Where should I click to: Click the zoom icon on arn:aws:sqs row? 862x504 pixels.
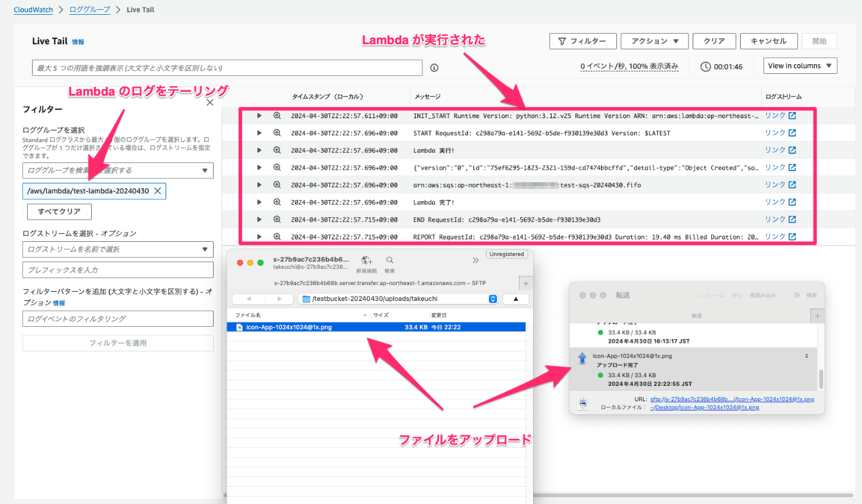[277, 185]
